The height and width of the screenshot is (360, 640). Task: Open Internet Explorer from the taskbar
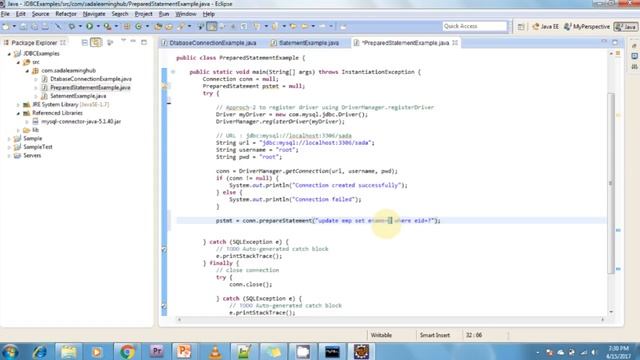tap(39, 351)
